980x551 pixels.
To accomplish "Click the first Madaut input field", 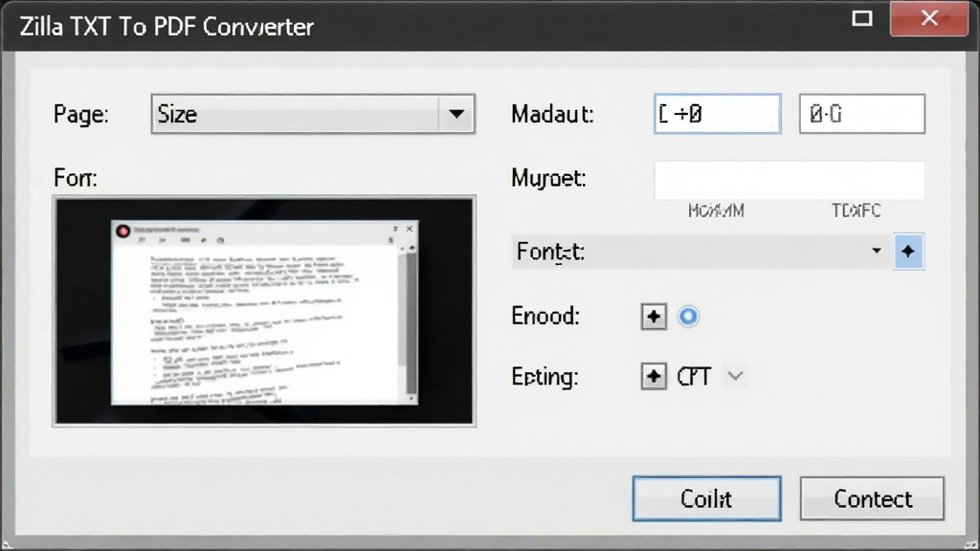I will point(717,114).
